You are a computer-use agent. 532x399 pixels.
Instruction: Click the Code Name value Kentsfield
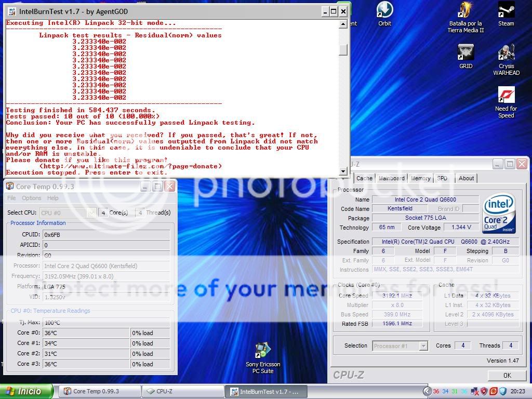[x=400, y=208]
